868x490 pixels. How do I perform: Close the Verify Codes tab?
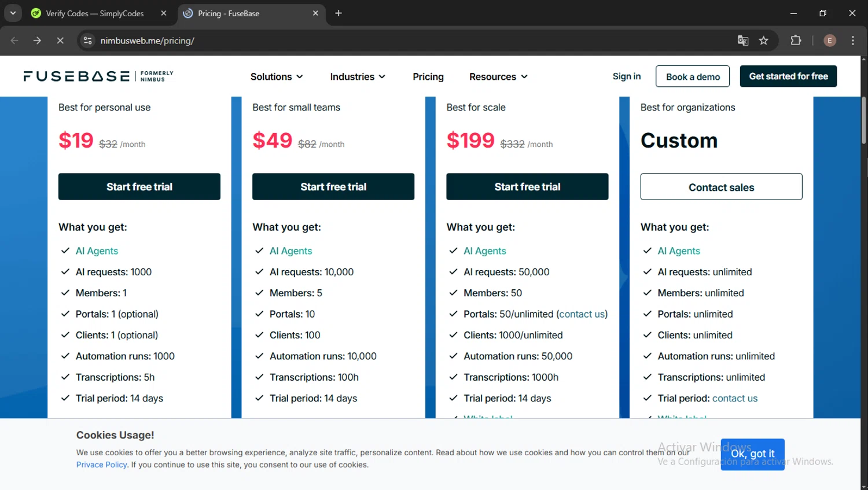pyautogui.click(x=164, y=13)
